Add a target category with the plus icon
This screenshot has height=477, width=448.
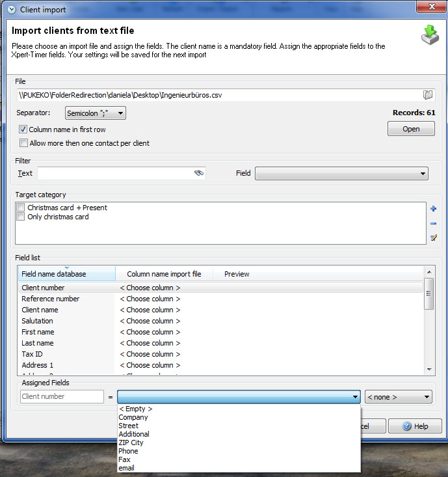(434, 209)
